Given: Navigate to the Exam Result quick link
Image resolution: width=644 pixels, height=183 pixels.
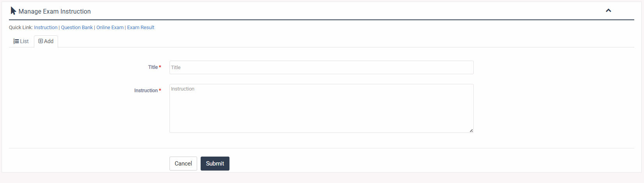Looking at the screenshot, I should 141,28.
